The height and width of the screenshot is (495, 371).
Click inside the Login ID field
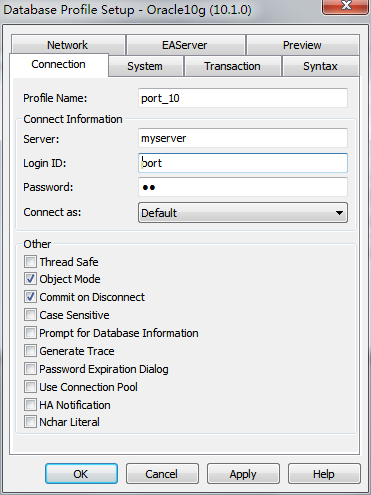(243, 163)
